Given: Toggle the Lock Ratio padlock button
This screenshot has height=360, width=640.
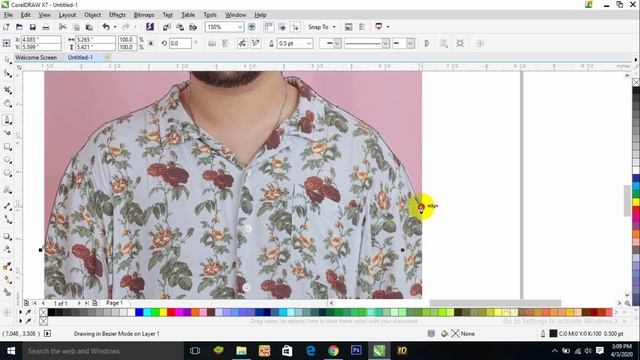Looking at the screenshot, I should coord(151,43).
